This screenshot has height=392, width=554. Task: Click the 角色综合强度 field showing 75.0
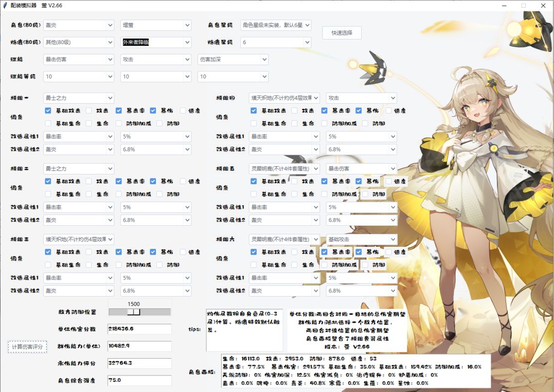[x=140, y=380]
